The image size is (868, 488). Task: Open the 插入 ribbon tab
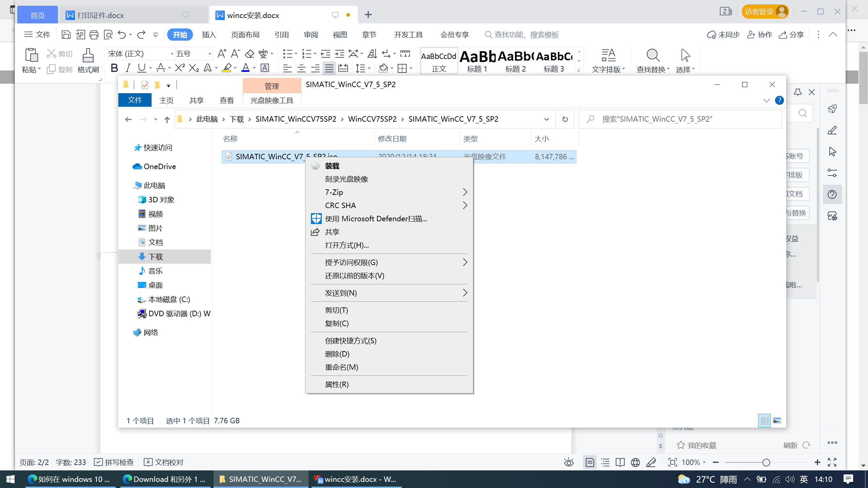pyautogui.click(x=209, y=35)
